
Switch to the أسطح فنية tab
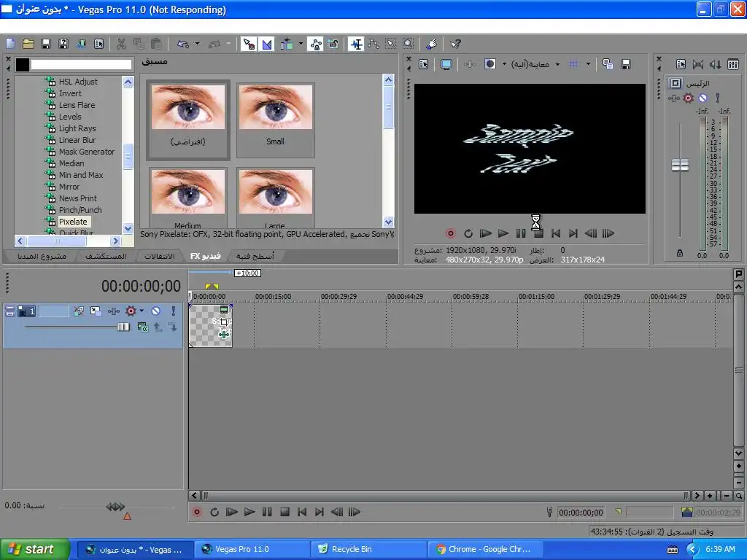click(255, 256)
